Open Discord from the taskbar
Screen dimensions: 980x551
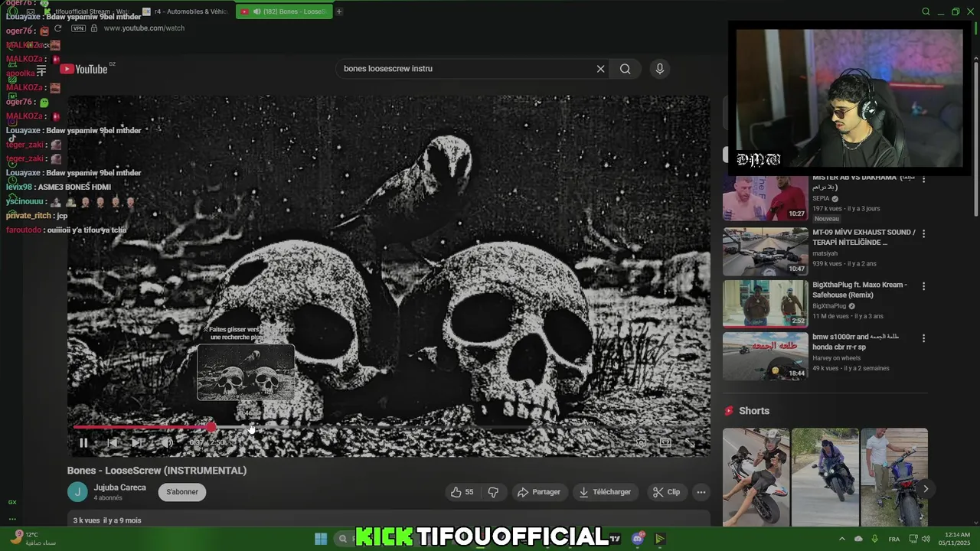click(x=638, y=539)
